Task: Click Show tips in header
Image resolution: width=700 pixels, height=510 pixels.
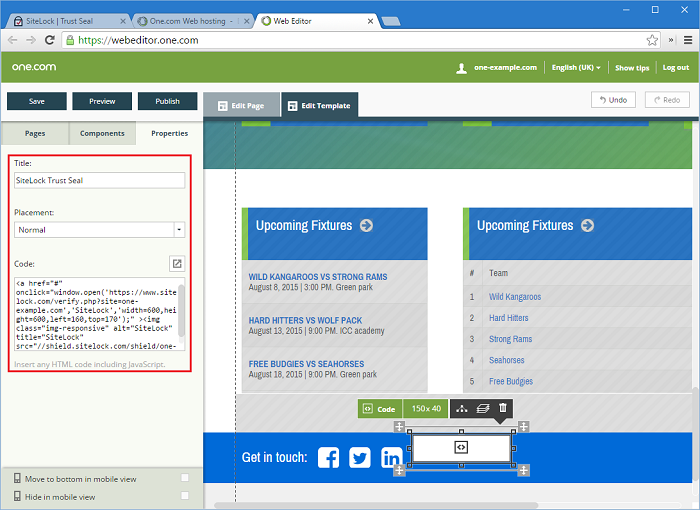Action: [632, 68]
